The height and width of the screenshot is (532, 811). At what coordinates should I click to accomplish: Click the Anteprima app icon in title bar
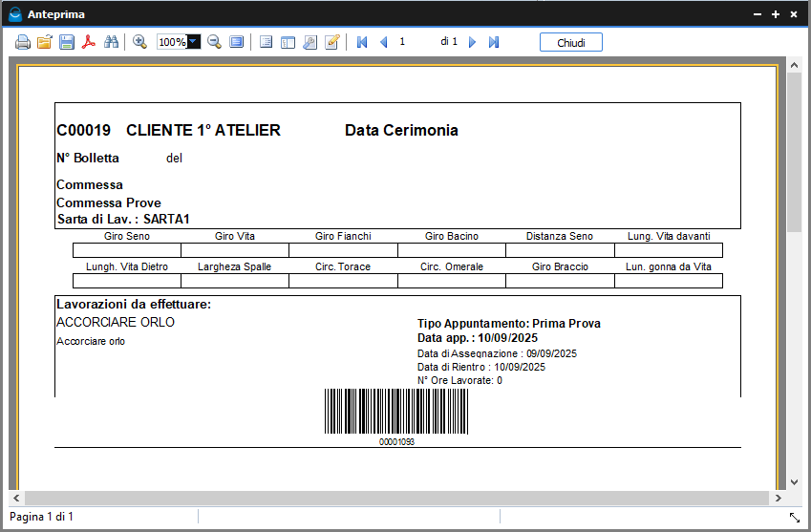(15, 14)
